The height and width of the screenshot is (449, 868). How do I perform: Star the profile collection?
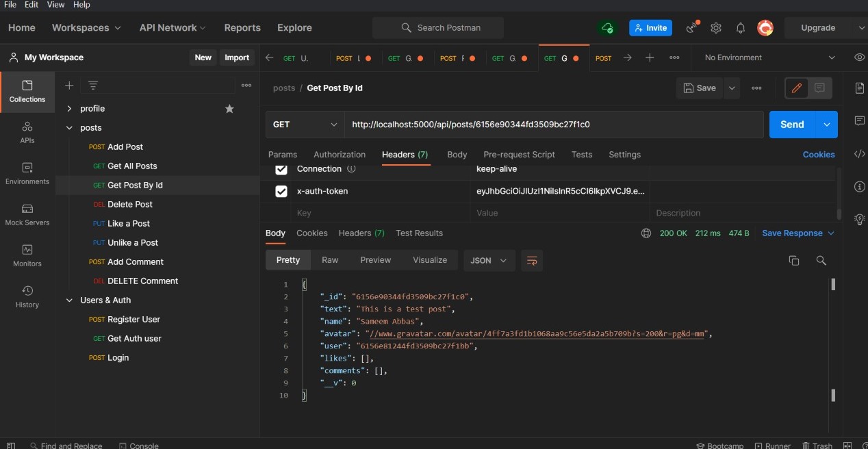(x=229, y=109)
